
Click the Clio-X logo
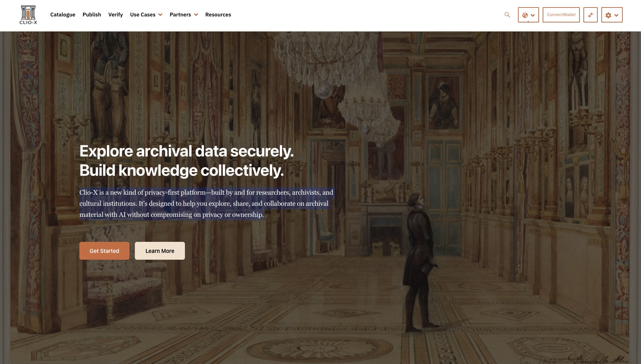[28, 15]
